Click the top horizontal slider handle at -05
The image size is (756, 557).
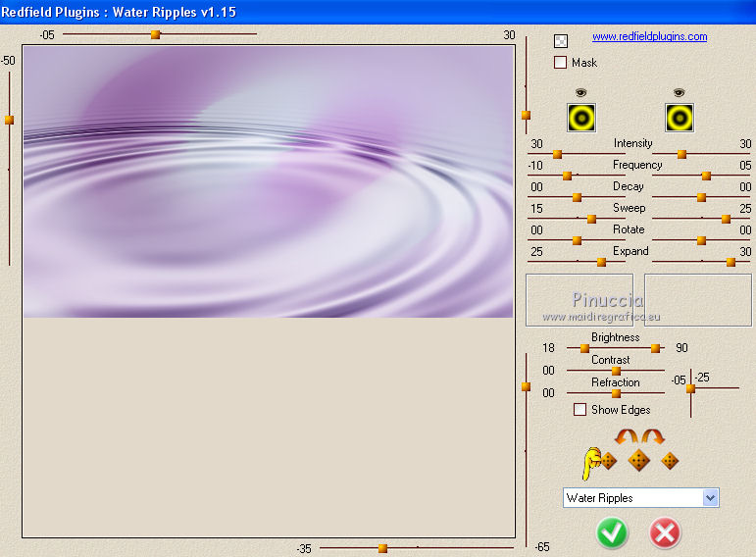point(155,34)
